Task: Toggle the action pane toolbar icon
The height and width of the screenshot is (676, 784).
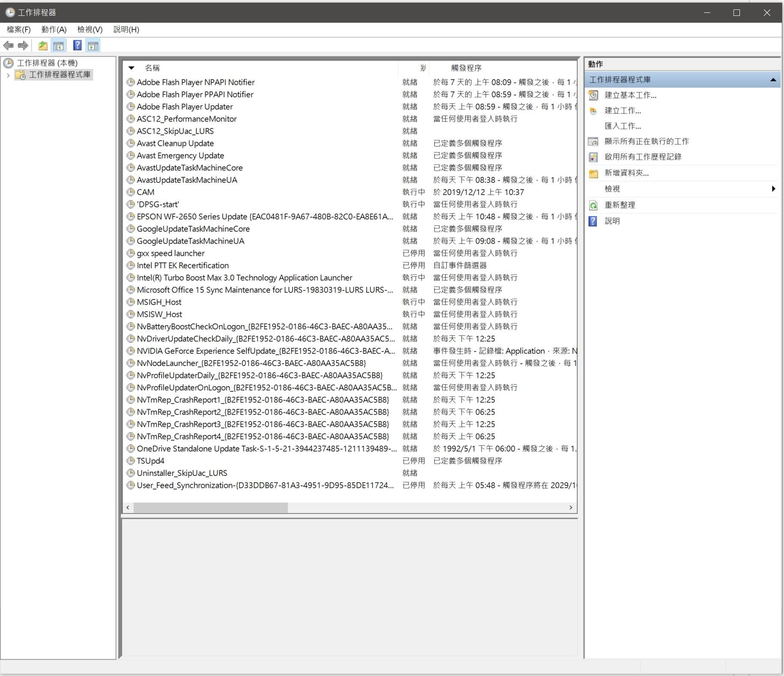Action: tap(93, 45)
